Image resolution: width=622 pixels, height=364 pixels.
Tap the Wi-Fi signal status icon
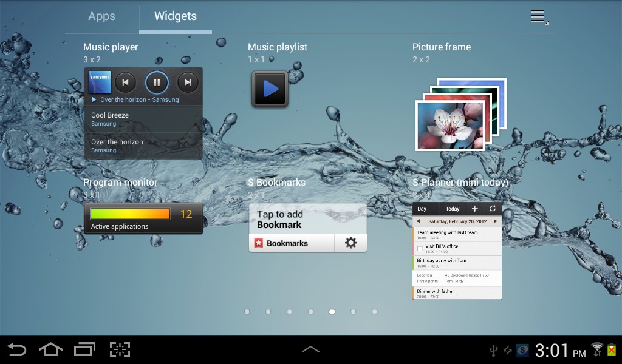[597, 349]
